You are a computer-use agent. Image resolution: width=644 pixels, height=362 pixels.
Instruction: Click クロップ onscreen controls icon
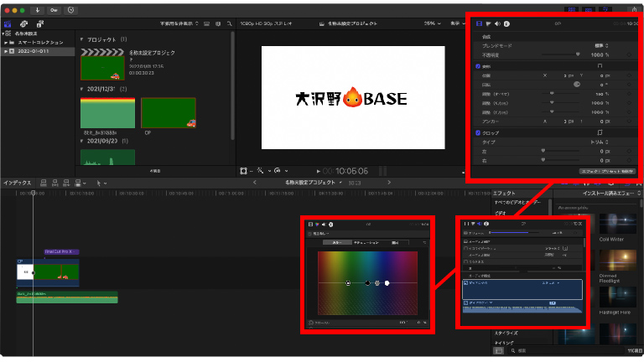(x=600, y=132)
